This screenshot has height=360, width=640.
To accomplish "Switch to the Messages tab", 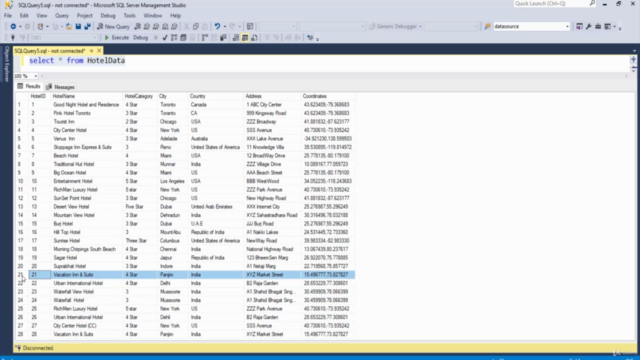I will pyautogui.click(x=60, y=87).
